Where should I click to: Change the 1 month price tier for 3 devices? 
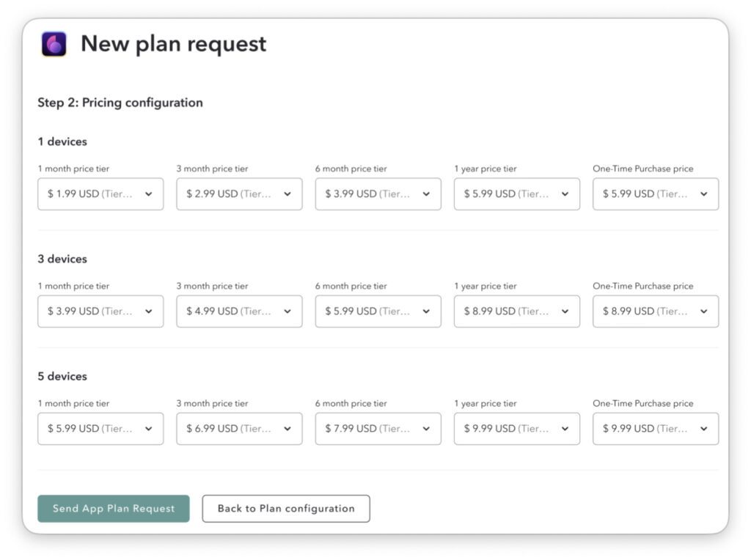[100, 311]
